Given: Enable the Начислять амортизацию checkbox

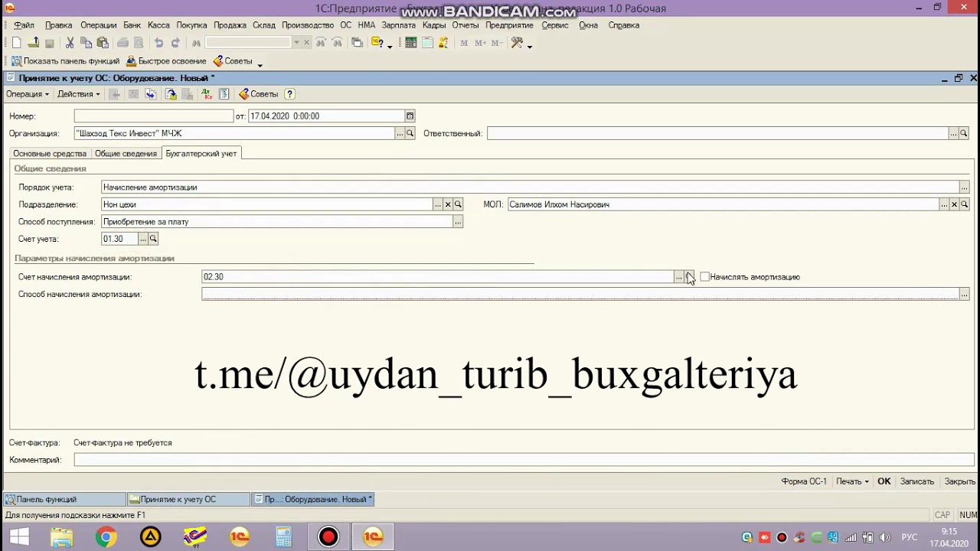Looking at the screenshot, I should click(x=705, y=277).
